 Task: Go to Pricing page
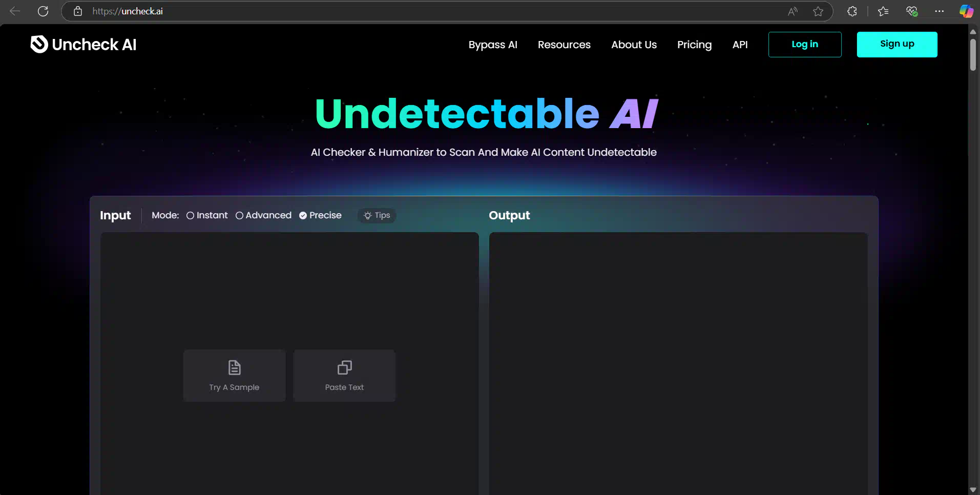point(694,45)
